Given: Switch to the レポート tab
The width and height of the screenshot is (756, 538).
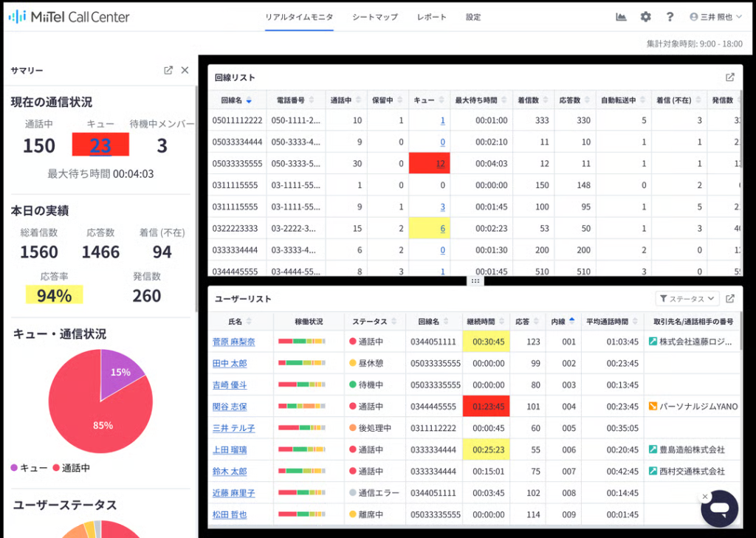Looking at the screenshot, I should 431,17.
